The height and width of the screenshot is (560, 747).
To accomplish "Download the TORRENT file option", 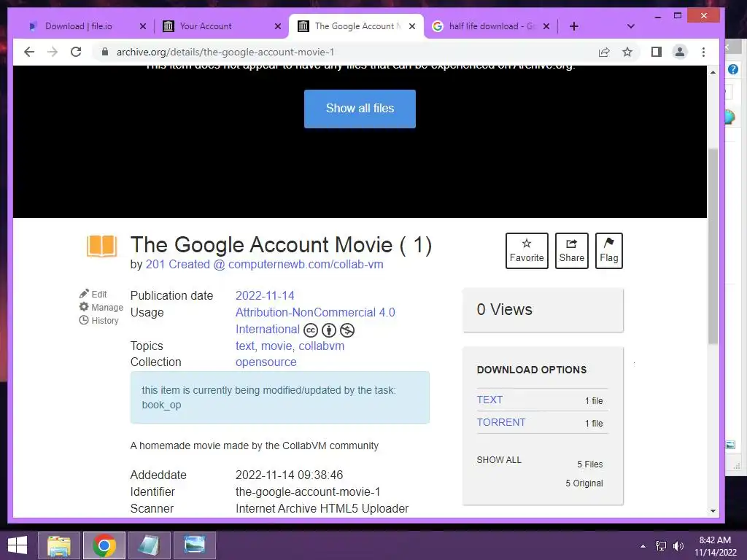I will point(501,422).
